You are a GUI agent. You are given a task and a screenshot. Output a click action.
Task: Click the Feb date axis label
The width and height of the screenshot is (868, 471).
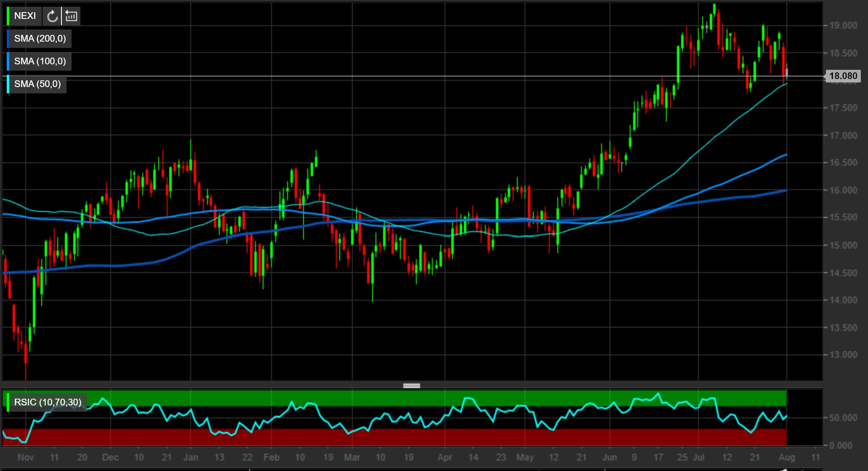272,457
